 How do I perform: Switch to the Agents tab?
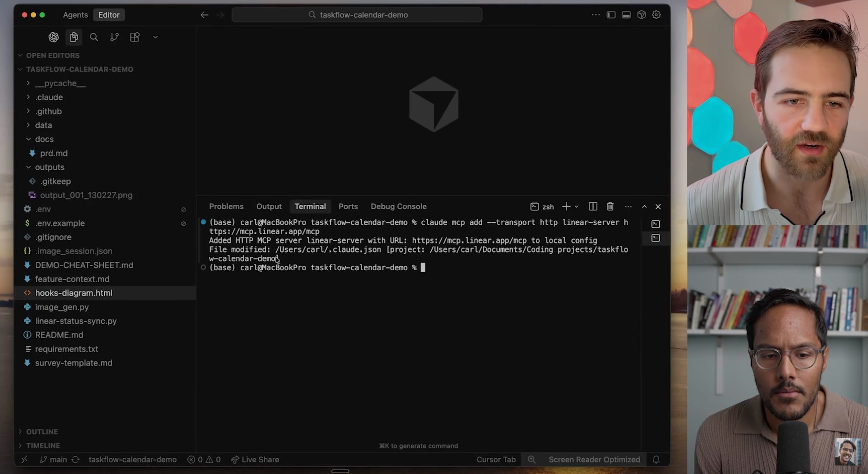[75, 15]
